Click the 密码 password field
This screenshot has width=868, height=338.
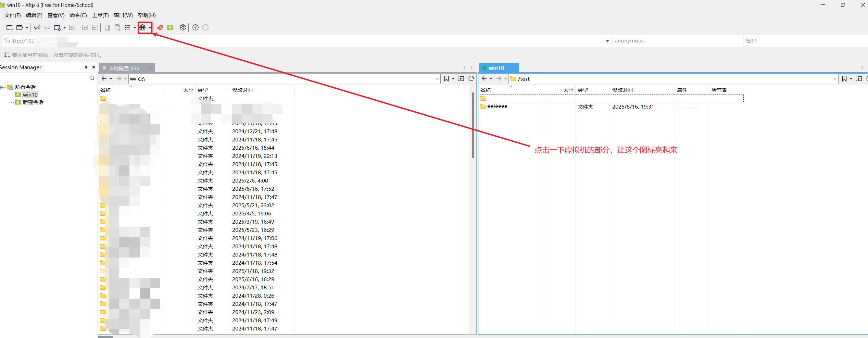[x=805, y=41]
